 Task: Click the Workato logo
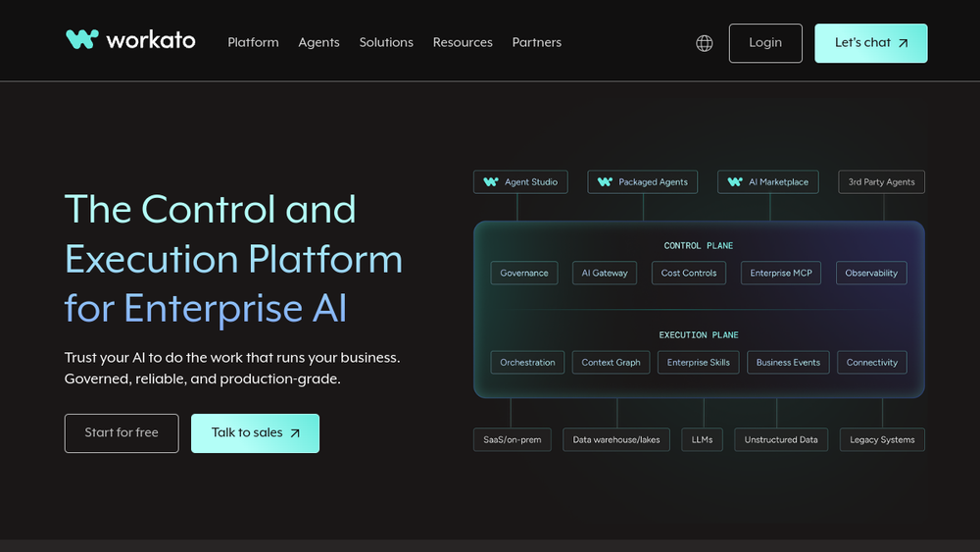[x=130, y=40]
